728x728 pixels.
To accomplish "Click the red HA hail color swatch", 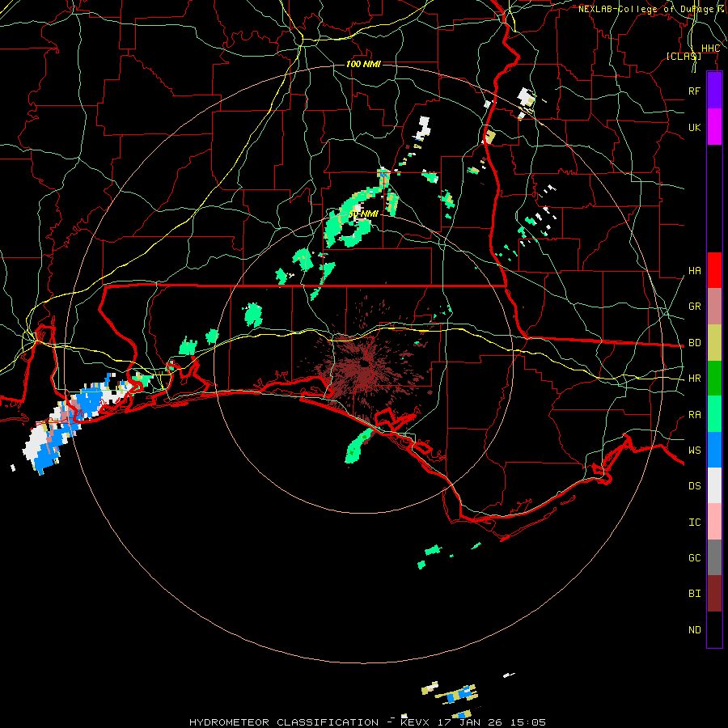I will (x=714, y=270).
